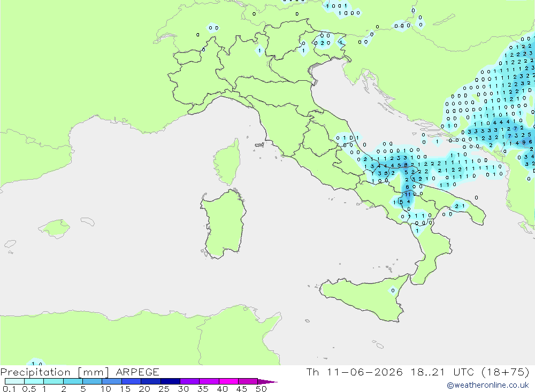535x392 pixels.
Task: Select the legend label 50
Action: point(261,389)
